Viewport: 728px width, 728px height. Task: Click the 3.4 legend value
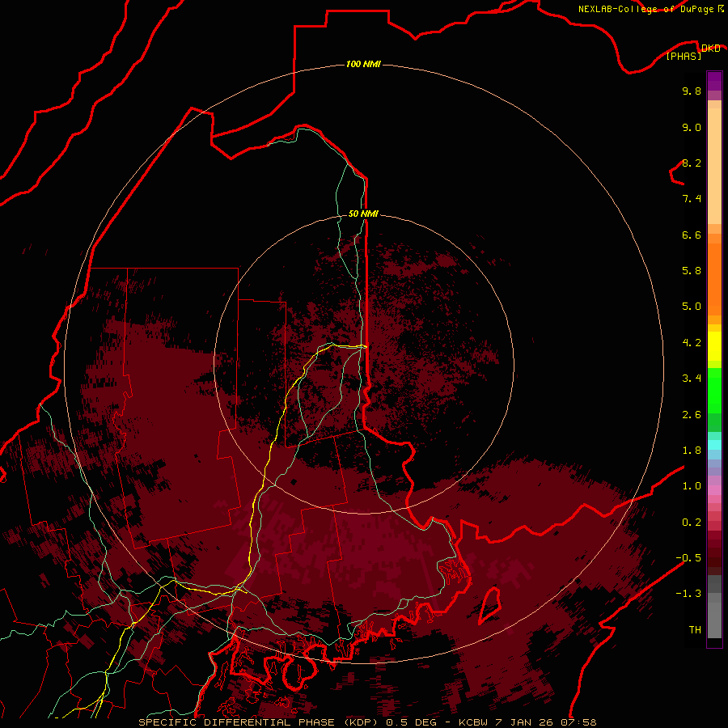coord(692,379)
